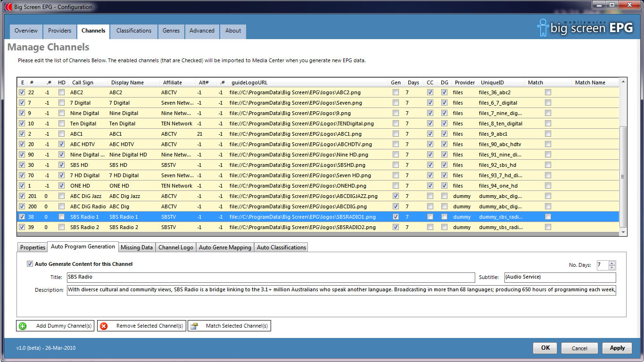
Task: Switch to the Providers tab
Action: 59,31
